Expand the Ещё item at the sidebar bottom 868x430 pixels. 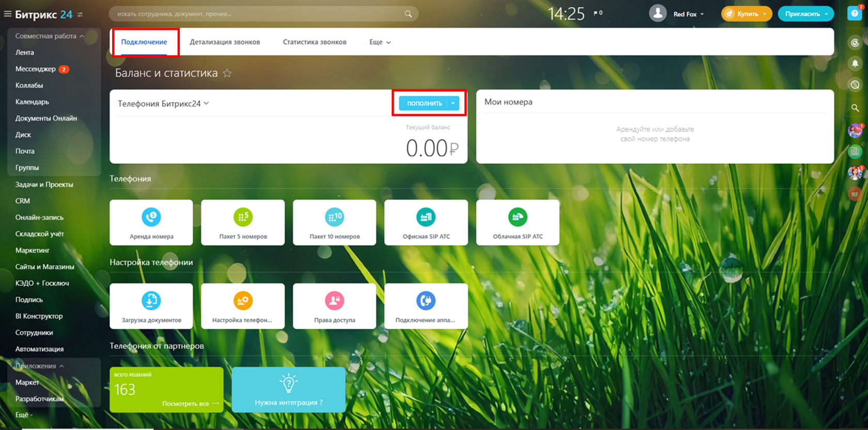pos(24,415)
